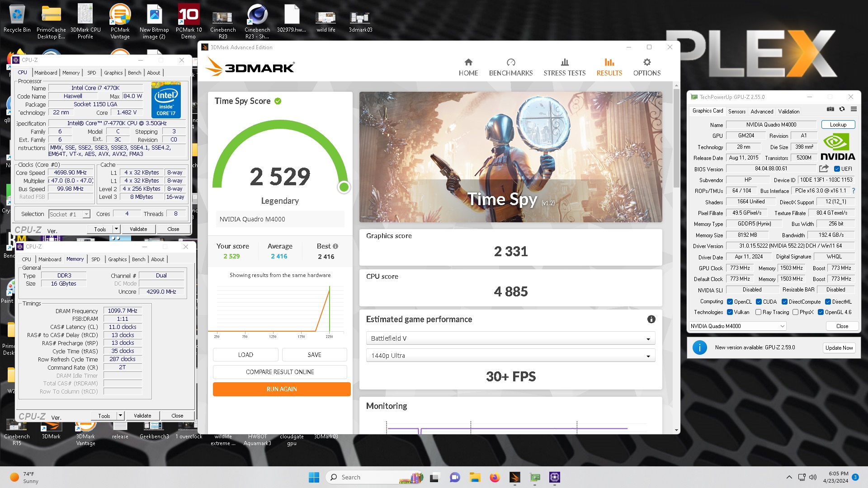Click the SAVE button in 3DMark

[314, 355]
